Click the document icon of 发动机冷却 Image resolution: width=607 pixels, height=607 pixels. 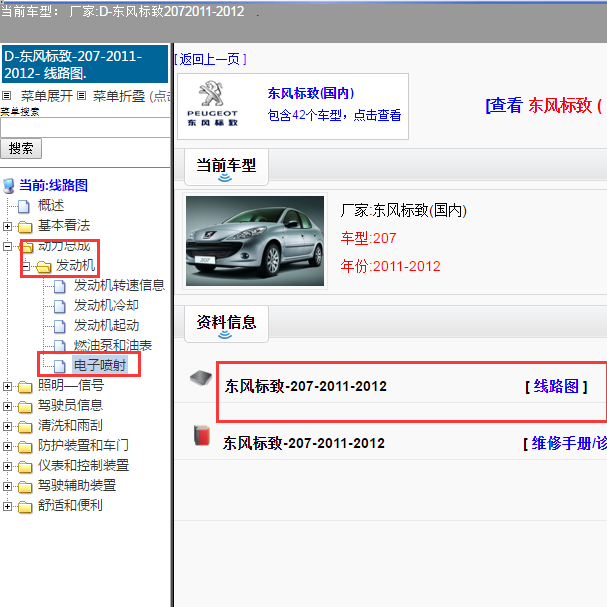(x=60, y=306)
